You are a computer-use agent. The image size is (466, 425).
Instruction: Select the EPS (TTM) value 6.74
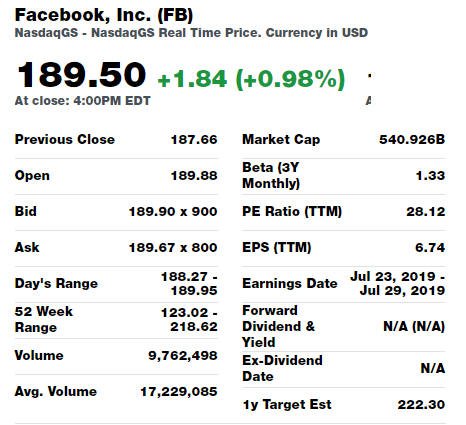430,248
